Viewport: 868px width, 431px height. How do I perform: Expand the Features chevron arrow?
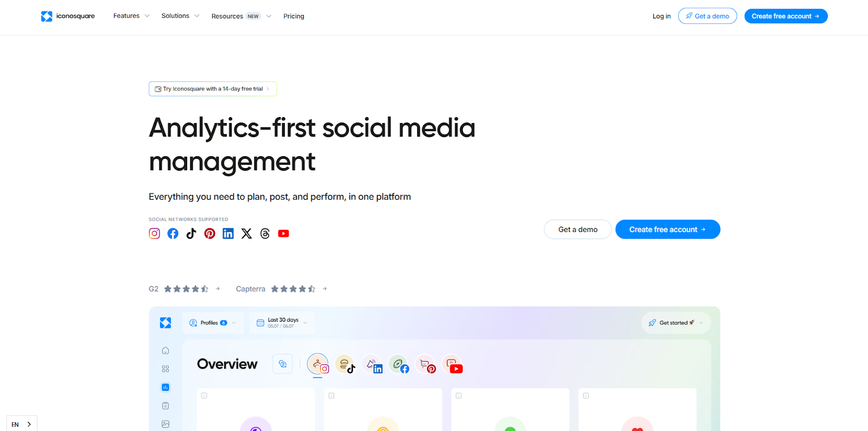[x=147, y=16]
